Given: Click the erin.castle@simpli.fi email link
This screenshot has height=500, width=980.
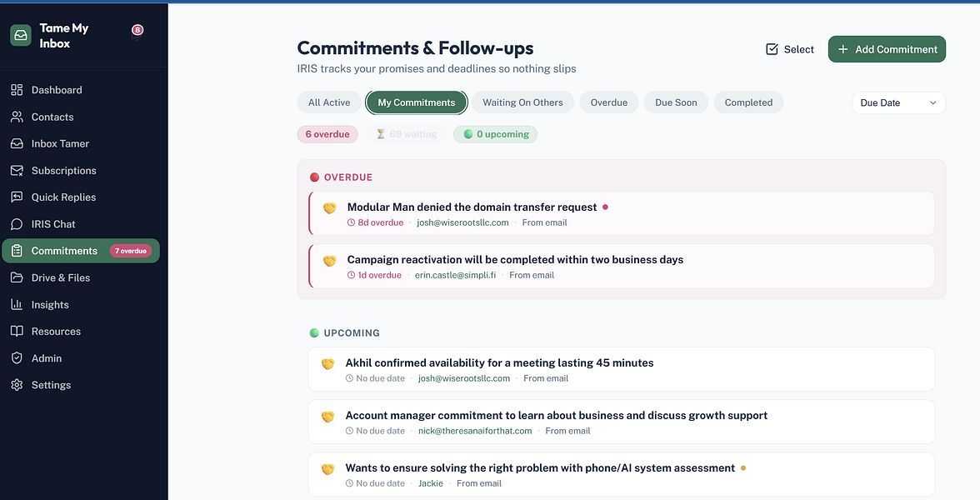Looking at the screenshot, I should coord(455,275).
